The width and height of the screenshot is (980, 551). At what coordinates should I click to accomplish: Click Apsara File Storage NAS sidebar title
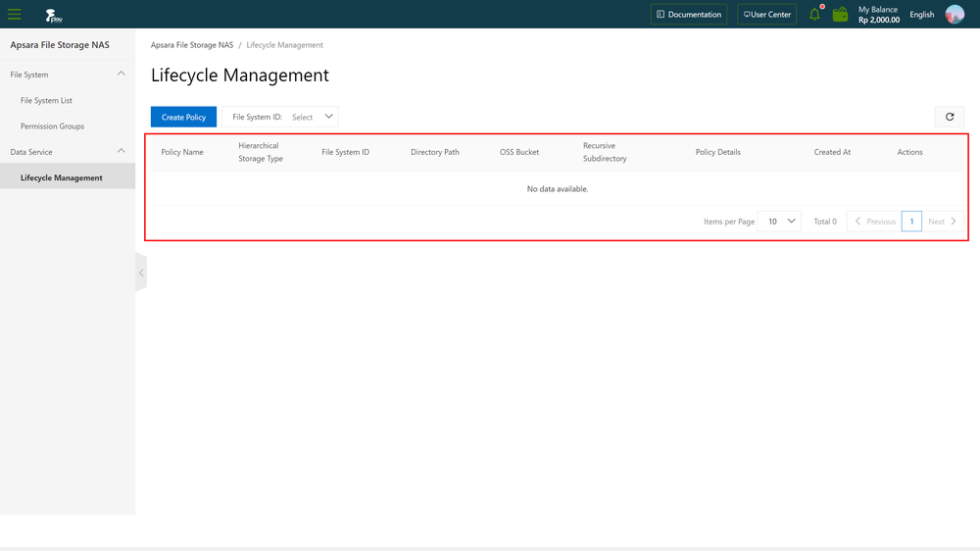click(x=60, y=45)
